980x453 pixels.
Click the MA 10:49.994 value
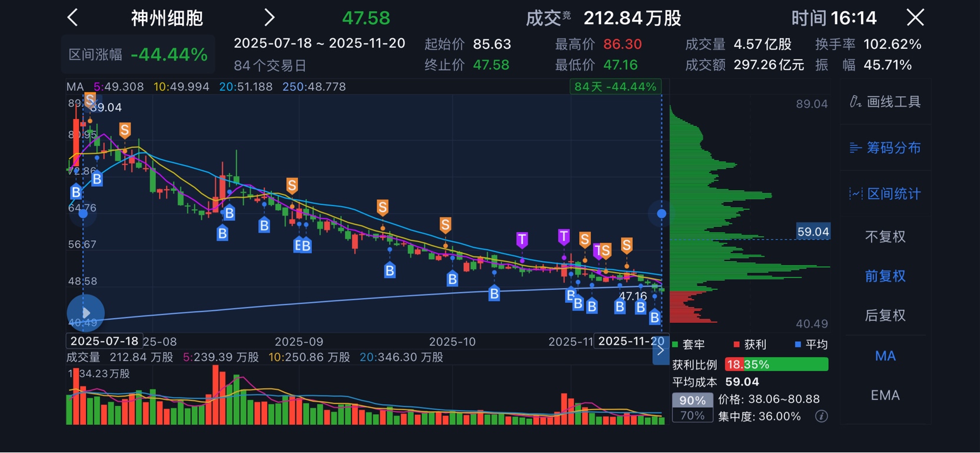[x=181, y=87]
